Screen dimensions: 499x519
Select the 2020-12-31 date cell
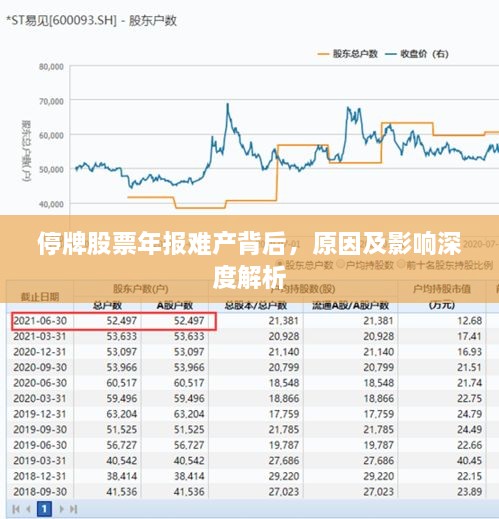coord(40,352)
